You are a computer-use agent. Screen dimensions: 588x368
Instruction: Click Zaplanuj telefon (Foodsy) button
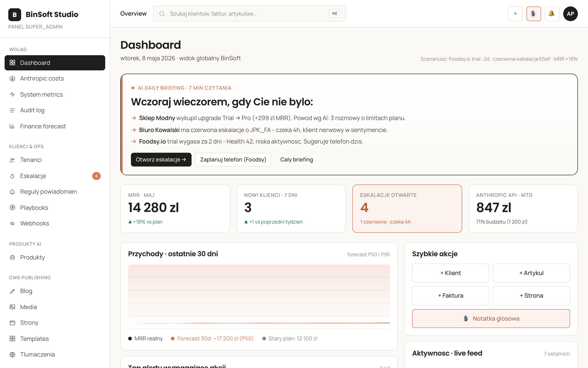coord(233,160)
